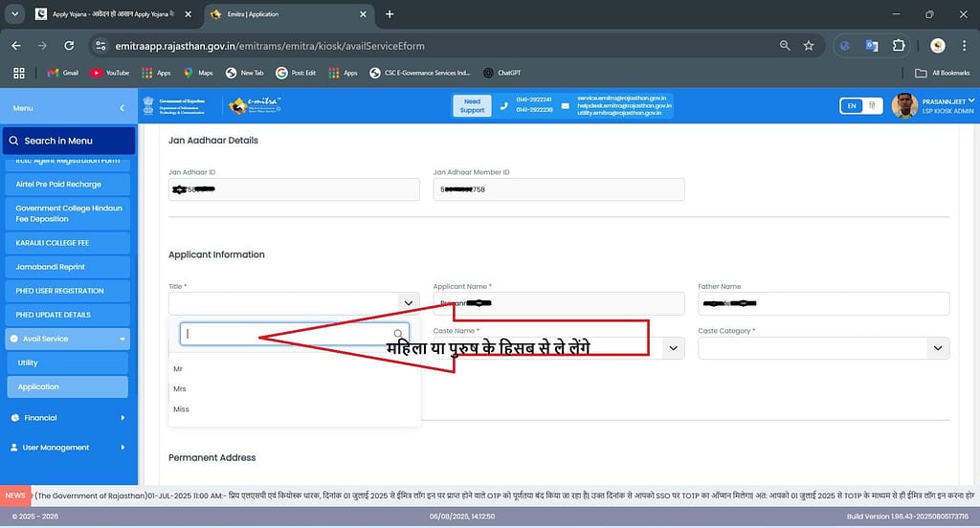
Task: Click the Jan Adhaar ID field
Action: point(294,189)
